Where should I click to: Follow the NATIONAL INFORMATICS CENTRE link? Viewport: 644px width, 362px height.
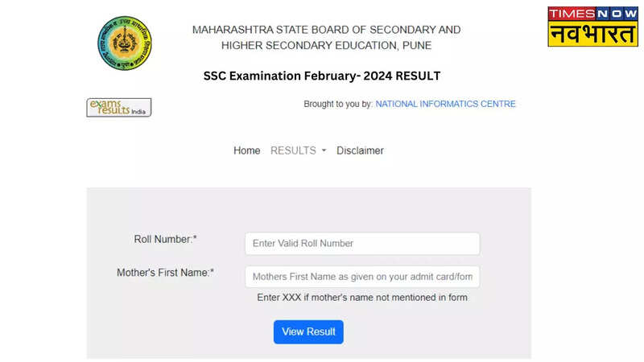click(445, 104)
